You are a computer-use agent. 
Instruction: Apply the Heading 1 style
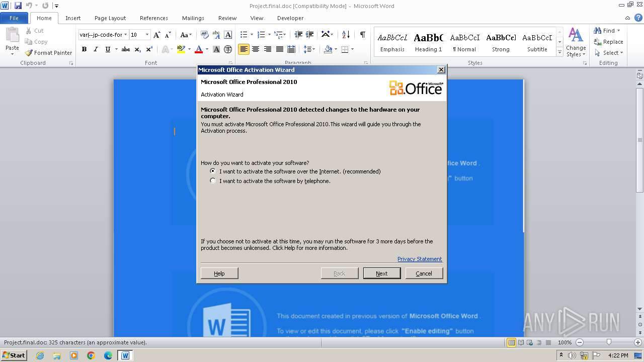click(x=429, y=42)
